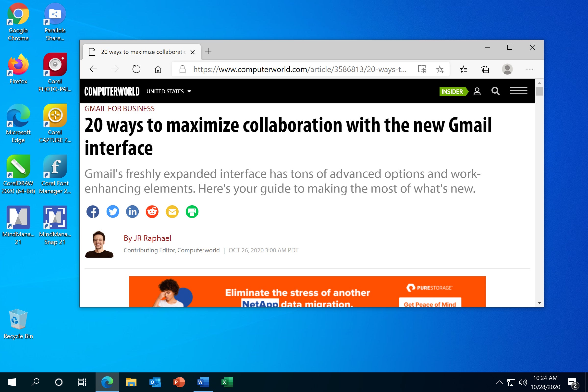This screenshot has height=392, width=588.
Task: Launch PowerPoint from the taskbar
Action: pyautogui.click(x=179, y=382)
